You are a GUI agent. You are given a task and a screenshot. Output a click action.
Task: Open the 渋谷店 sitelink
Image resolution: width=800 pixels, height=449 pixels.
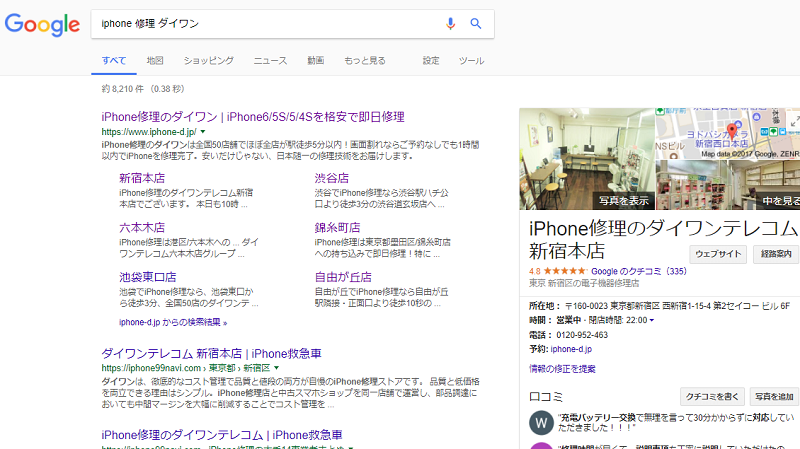[332, 178]
